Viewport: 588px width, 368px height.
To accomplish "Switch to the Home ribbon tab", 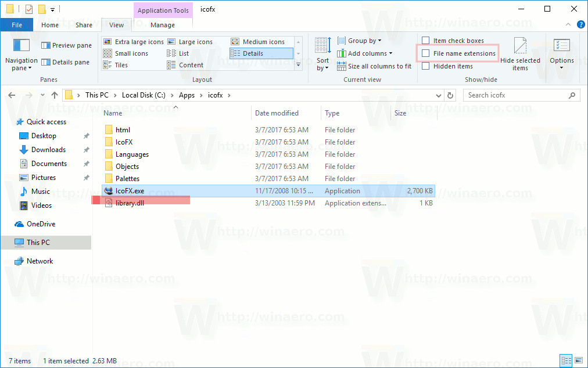I will (x=50, y=25).
